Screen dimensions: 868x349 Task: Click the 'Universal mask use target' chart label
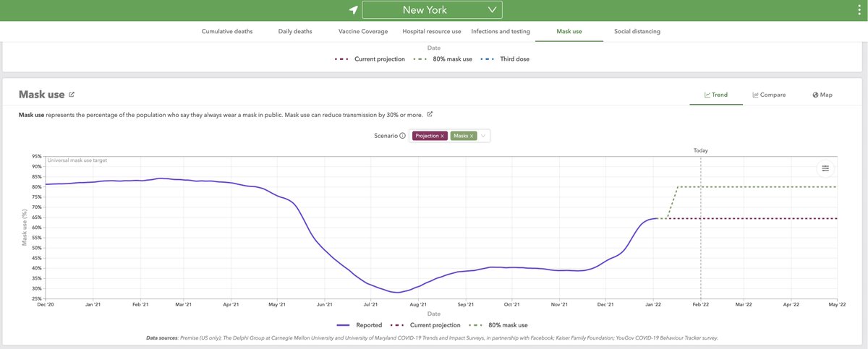pos(77,160)
